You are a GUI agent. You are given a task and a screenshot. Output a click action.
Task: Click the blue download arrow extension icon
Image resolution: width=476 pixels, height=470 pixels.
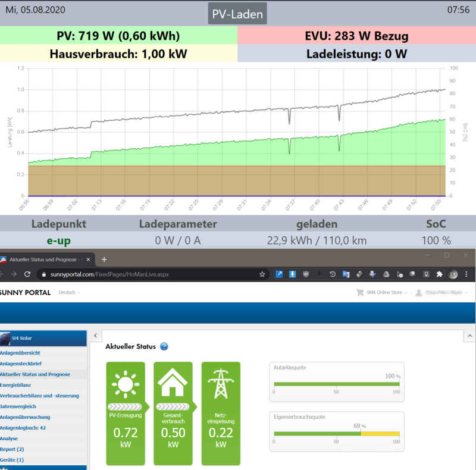click(x=292, y=274)
